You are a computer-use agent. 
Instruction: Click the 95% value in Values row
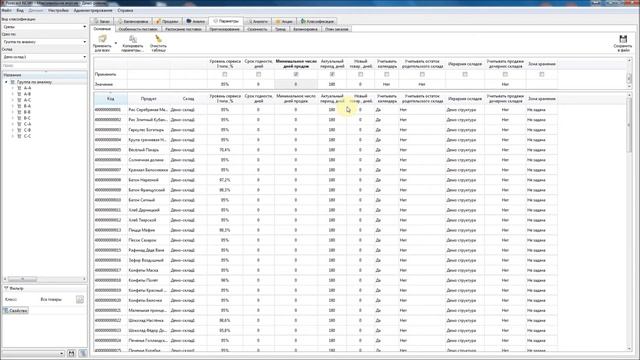click(224, 84)
